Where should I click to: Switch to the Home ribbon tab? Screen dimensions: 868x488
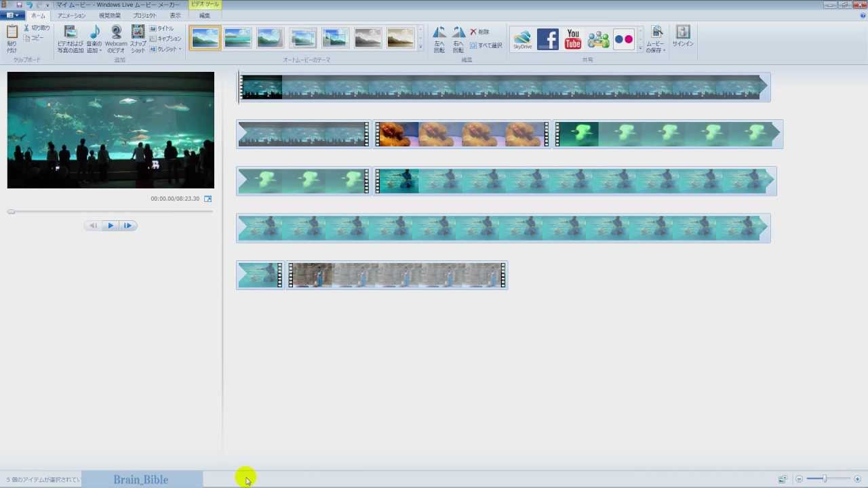click(39, 15)
